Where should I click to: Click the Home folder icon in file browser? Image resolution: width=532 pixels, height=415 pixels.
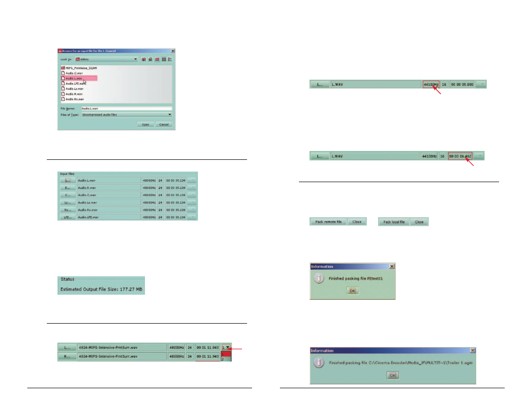[x=151, y=60]
